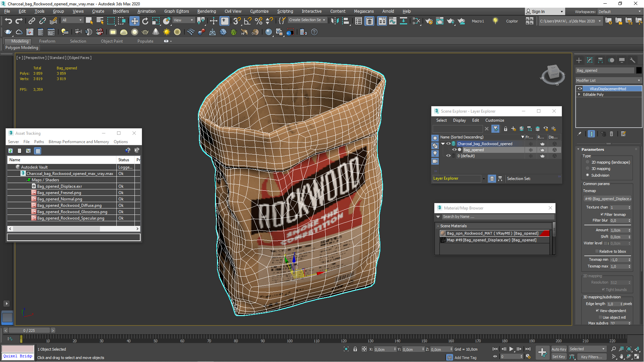Hide the 0 (default) layer eye
Image resolution: width=644 pixels, height=362 pixels.
(x=448, y=156)
